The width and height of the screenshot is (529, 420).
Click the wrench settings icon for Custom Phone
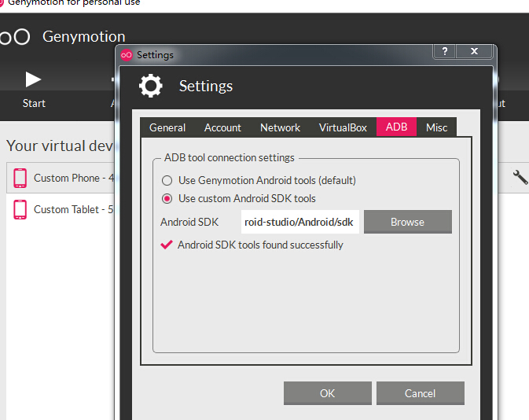[x=520, y=178]
